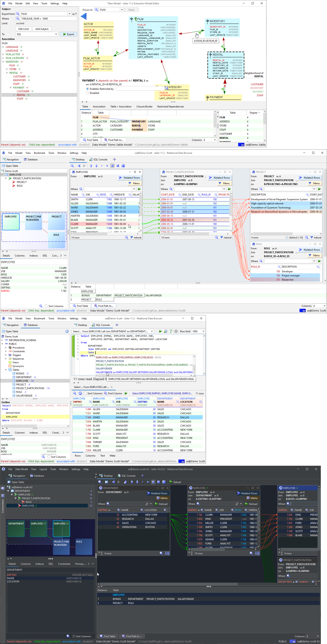Click Reload button in dark browser top toolbar

click(x=175, y=482)
